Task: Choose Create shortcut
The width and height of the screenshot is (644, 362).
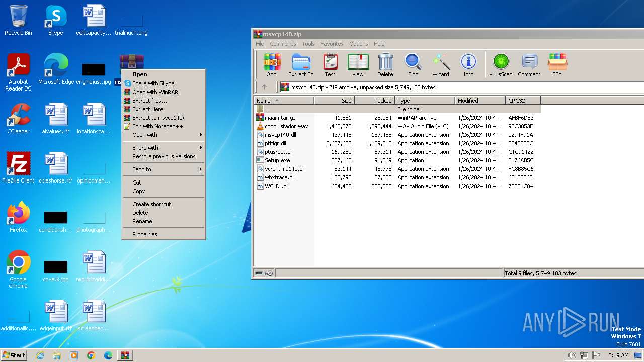Action: coord(164,204)
